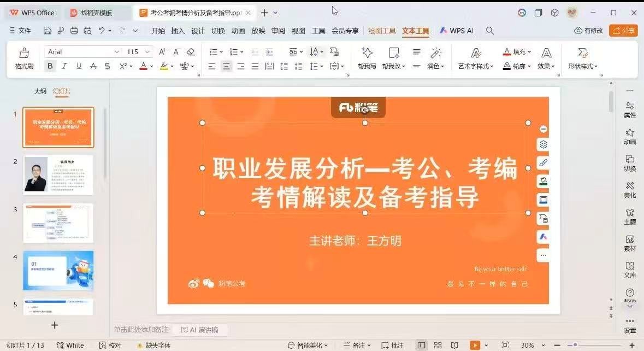
Task: Open the 插入 (Insert) ribbon tab
Action: coord(178,31)
